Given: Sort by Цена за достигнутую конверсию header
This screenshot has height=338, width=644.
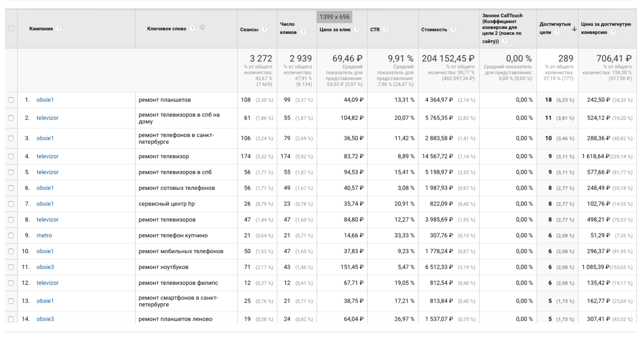Looking at the screenshot, I should [606, 28].
